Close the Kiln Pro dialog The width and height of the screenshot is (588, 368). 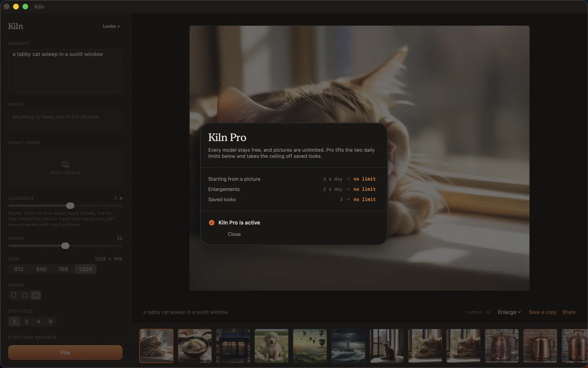pyautogui.click(x=234, y=234)
